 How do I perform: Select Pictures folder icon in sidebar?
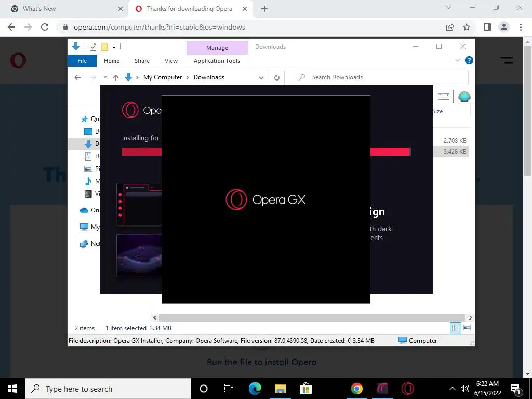(88, 169)
